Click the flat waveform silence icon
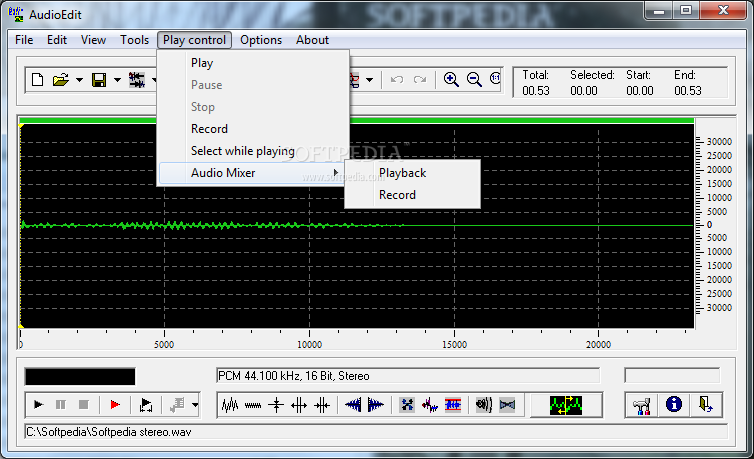 [x=253, y=405]
